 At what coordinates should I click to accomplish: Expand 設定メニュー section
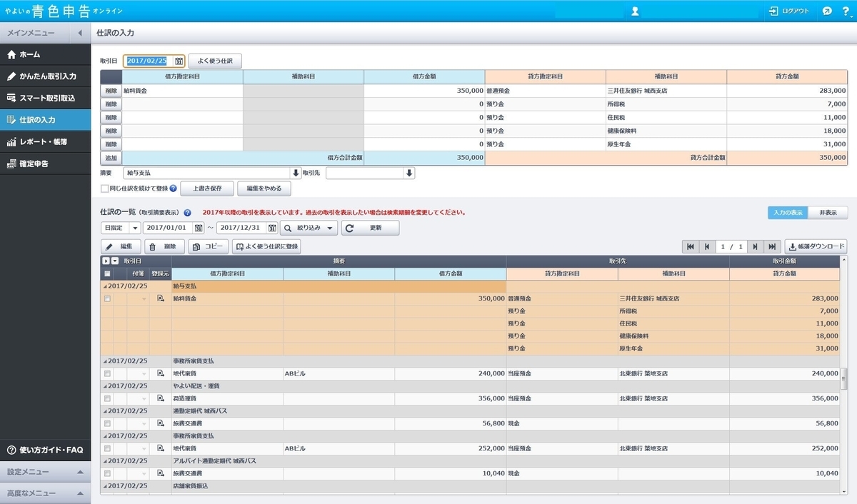[x=45, y=472]
